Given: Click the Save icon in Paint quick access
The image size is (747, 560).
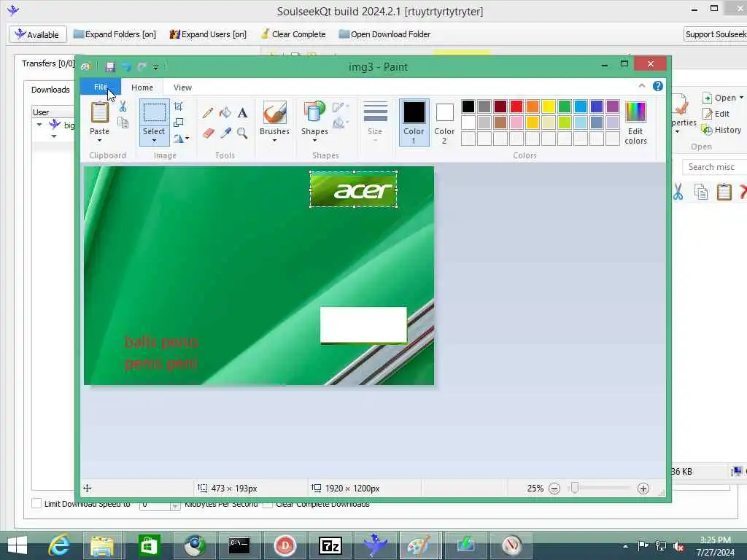Looking at the screenshot, I should (110, 66).
